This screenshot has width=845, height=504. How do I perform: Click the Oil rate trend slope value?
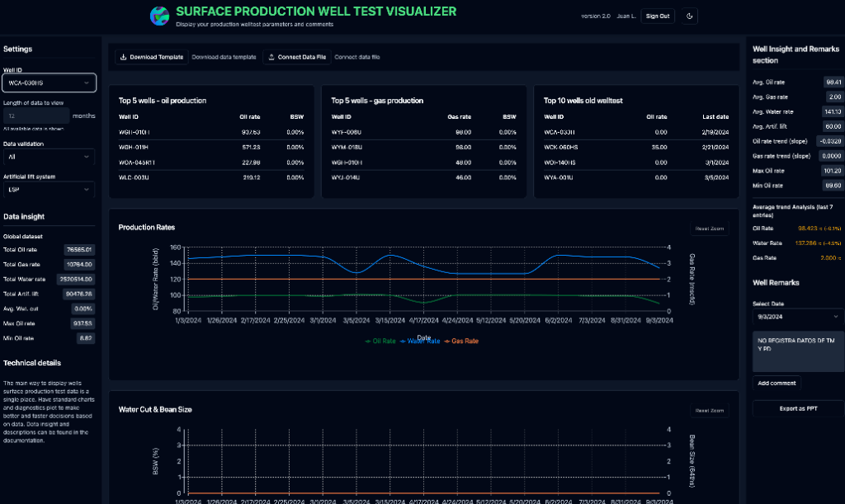click(x=830, y=141)
